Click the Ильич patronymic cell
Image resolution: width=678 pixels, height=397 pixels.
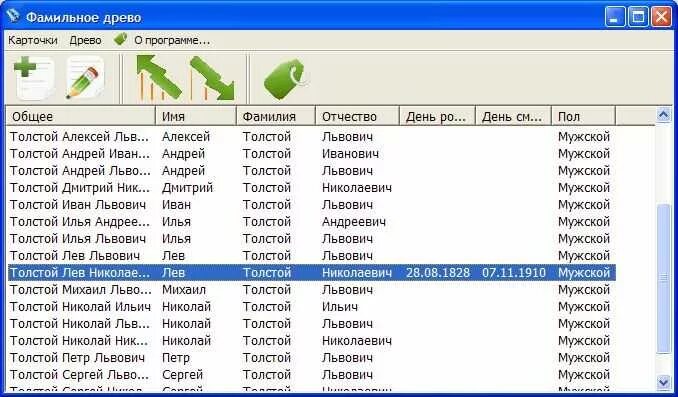click(340, 307)
